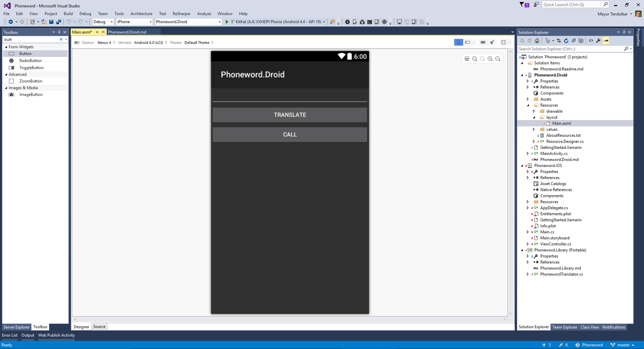The height and width of the screenshot is (349, 644).
Task: Select the Button widget in Toolbox
Action: click(x=35, y=54)
